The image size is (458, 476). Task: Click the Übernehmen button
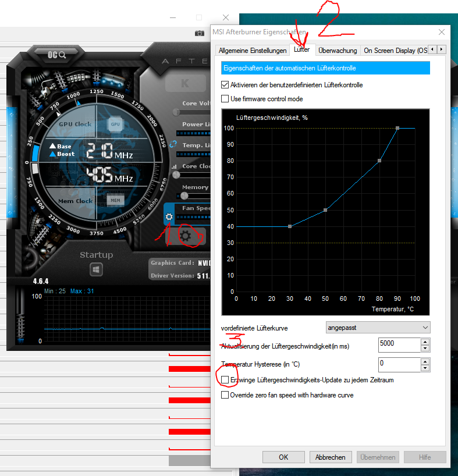click(x=378, y=457)
